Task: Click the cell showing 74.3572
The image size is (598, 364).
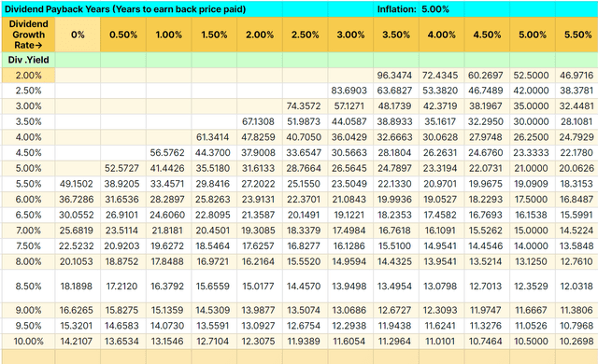Action: [306, 106]
